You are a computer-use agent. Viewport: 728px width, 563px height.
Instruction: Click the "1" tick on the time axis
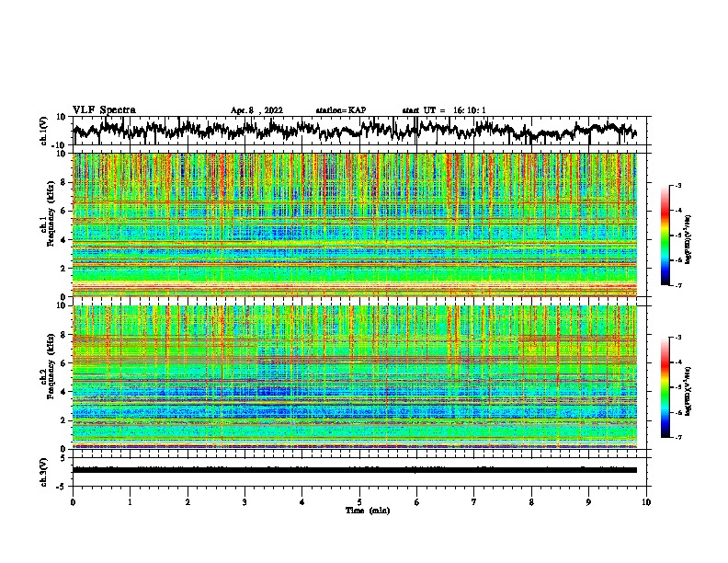[x=130, y=502]
